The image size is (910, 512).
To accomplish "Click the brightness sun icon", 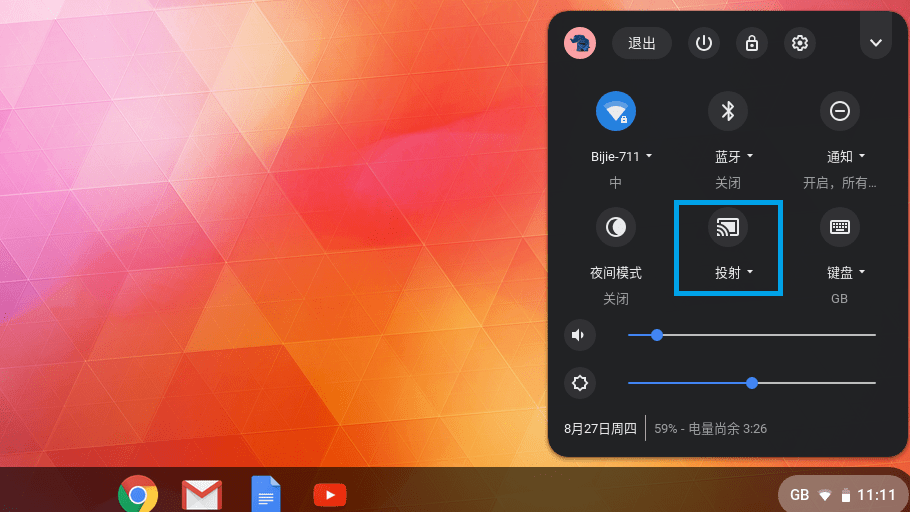I will click(580, 383).
